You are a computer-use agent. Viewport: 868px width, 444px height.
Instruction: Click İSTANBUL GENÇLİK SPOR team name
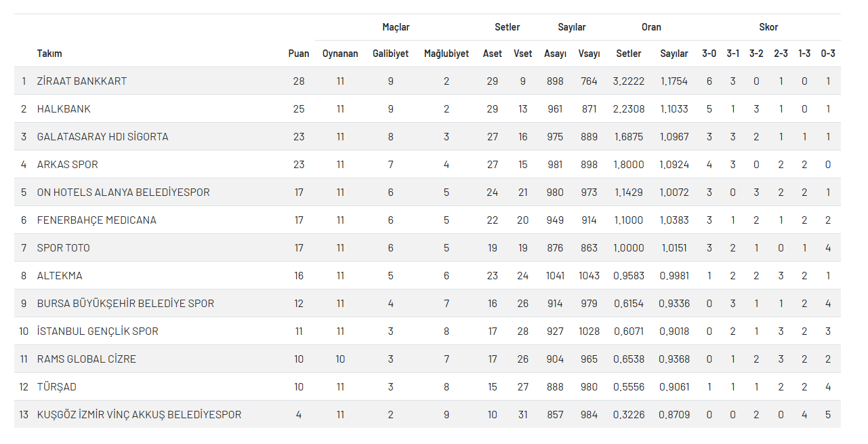98,331
